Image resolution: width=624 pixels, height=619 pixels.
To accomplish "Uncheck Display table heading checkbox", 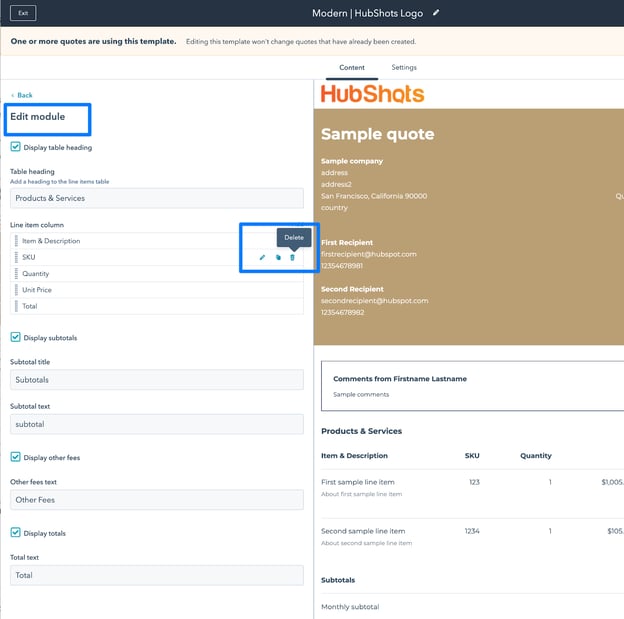I will [16, 147].
